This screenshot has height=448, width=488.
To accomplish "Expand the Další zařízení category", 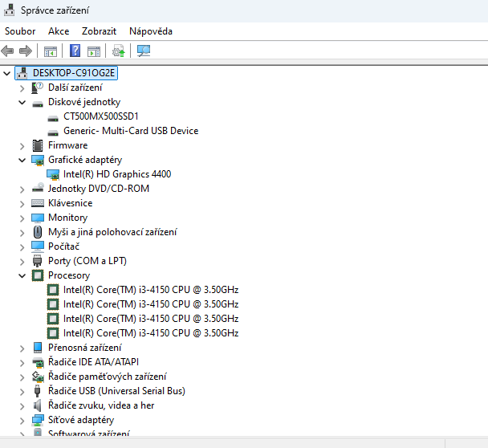I will click(x=22, y=88).
